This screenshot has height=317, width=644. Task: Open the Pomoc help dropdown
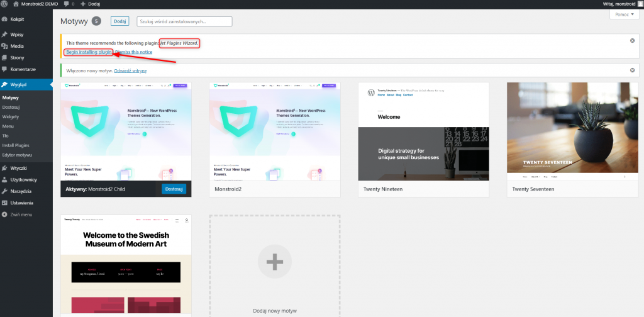[625, 14]
